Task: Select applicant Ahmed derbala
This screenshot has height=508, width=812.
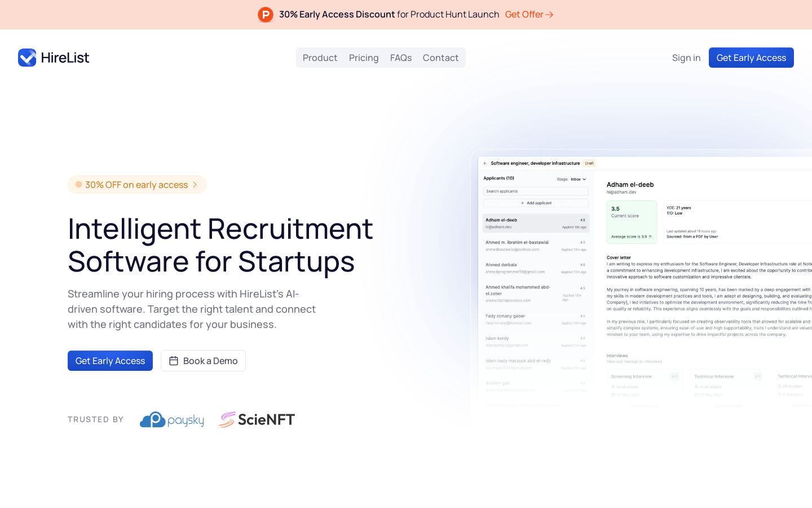Action: 536,268
